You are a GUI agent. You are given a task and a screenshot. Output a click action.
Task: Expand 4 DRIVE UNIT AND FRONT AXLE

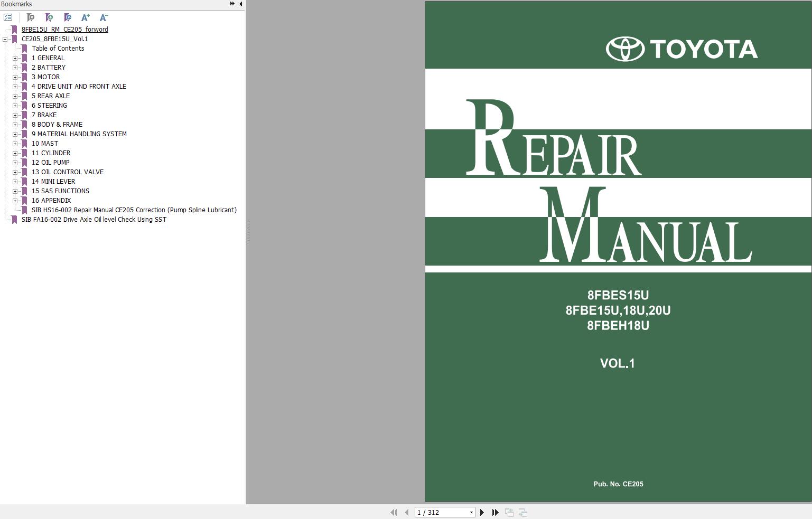[x=15, y=87]
